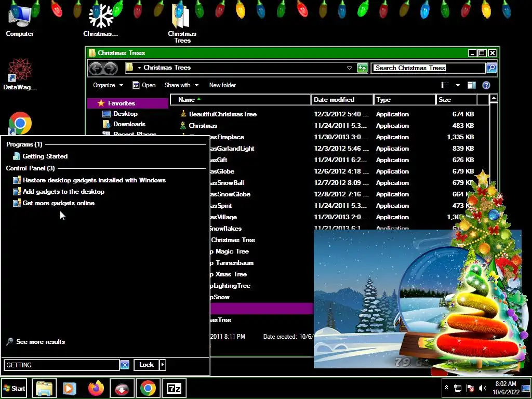
Task: Click the start menu search box
Action: pyautogui.click(x=62, y=365)
